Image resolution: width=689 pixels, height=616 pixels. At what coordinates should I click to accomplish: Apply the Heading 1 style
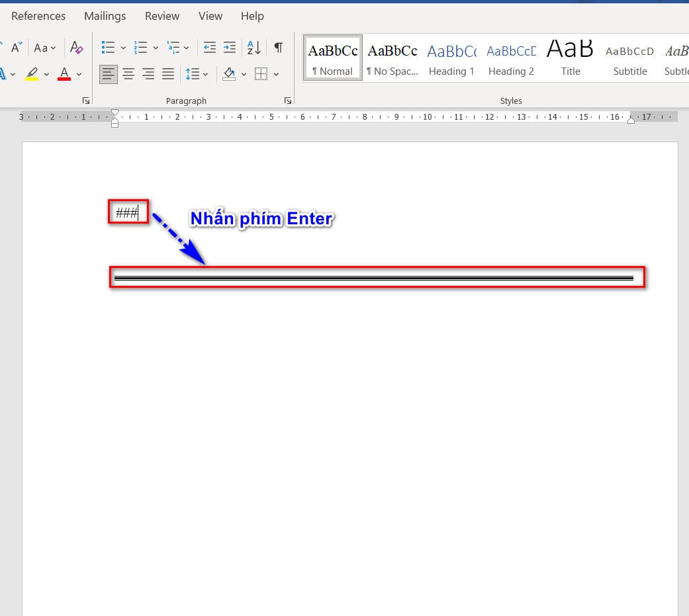(451, 59)
